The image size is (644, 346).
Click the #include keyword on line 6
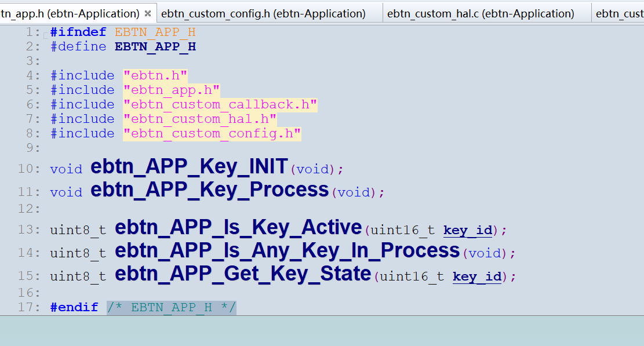click(x=82, y=104)
